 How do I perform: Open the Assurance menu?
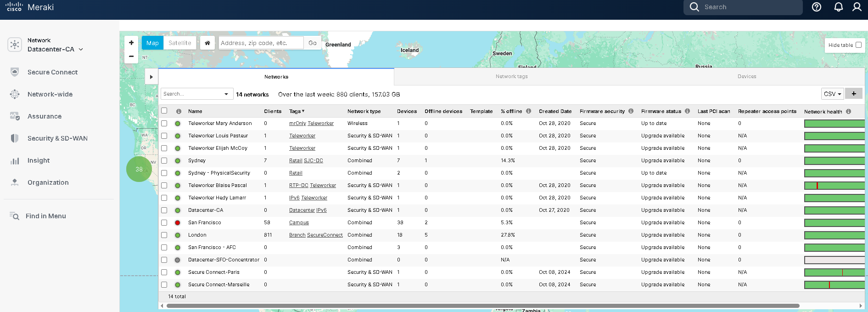[45, 116]
